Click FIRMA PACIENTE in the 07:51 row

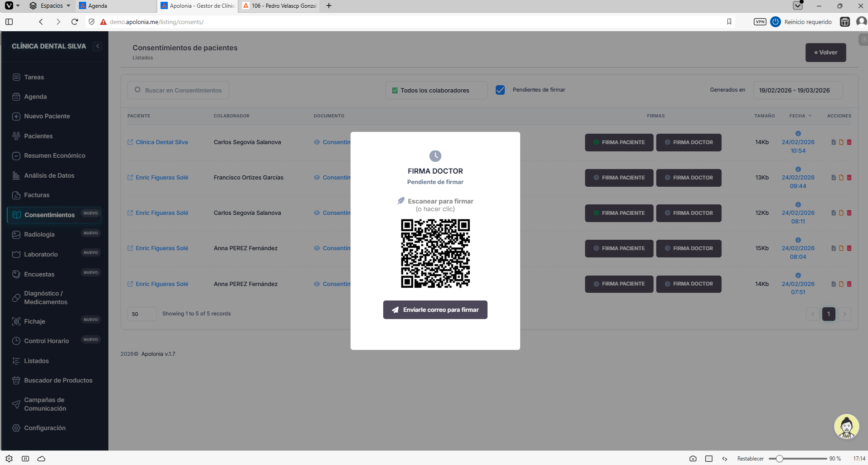click(619, 284)
